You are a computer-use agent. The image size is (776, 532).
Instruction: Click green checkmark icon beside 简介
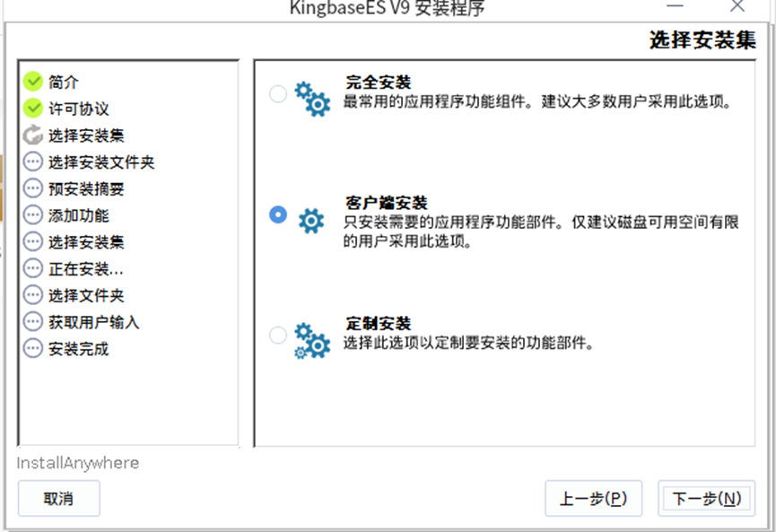33,82
